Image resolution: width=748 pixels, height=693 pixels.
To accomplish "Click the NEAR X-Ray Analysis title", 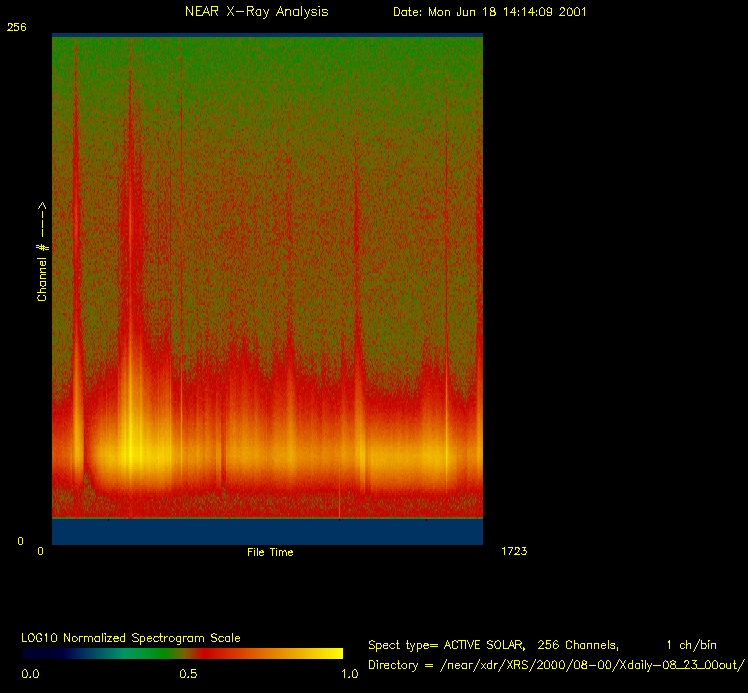I will coord(256,12).
